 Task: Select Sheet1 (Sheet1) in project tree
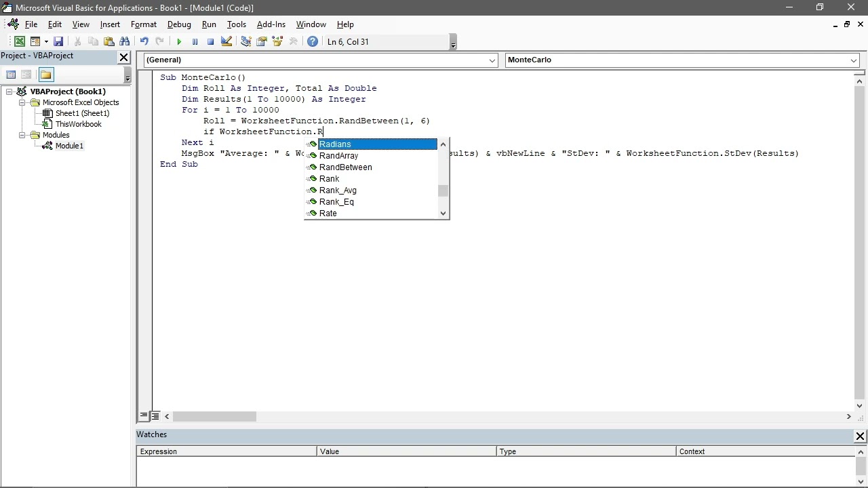pos(82,113)
